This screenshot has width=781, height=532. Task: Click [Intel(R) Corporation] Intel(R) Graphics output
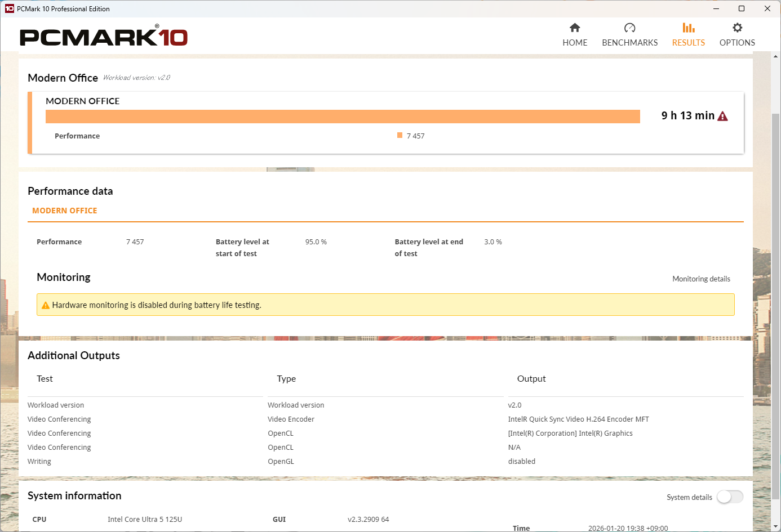[570, 433]
